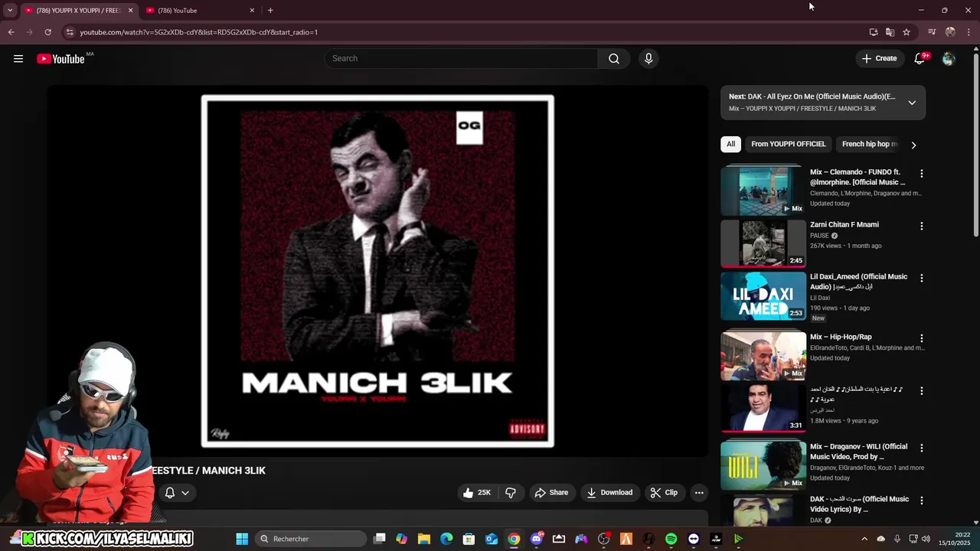980x551 pixels.
Task: Open Windows Start menu
Action: [x=242, y=539]
